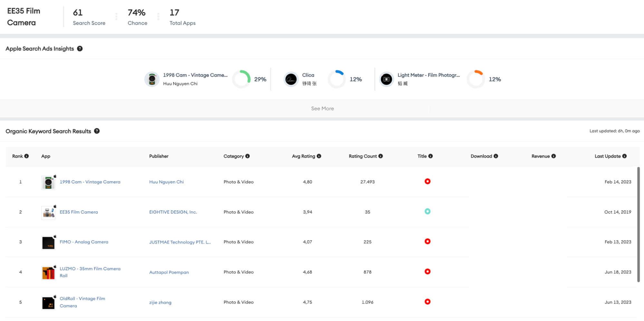Click the Category column info icon

(x=247, y=156)
